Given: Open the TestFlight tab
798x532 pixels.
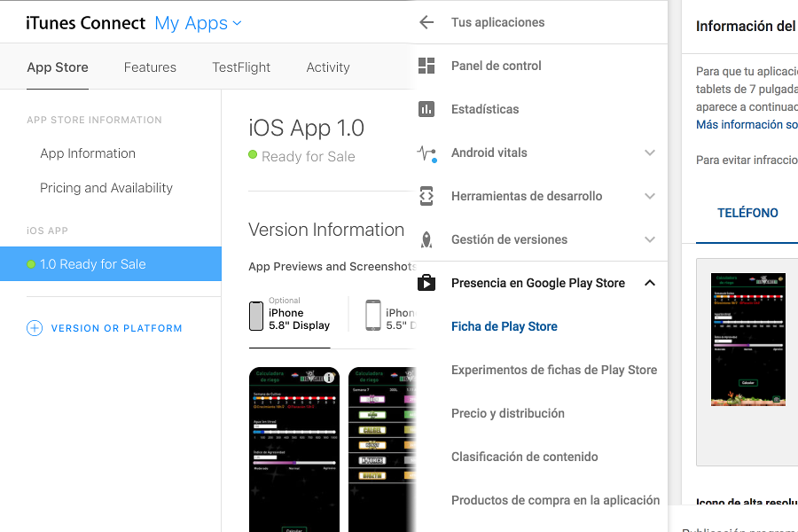Looking at the screenshot, I should pyautogui.click(x=241, y=67).
